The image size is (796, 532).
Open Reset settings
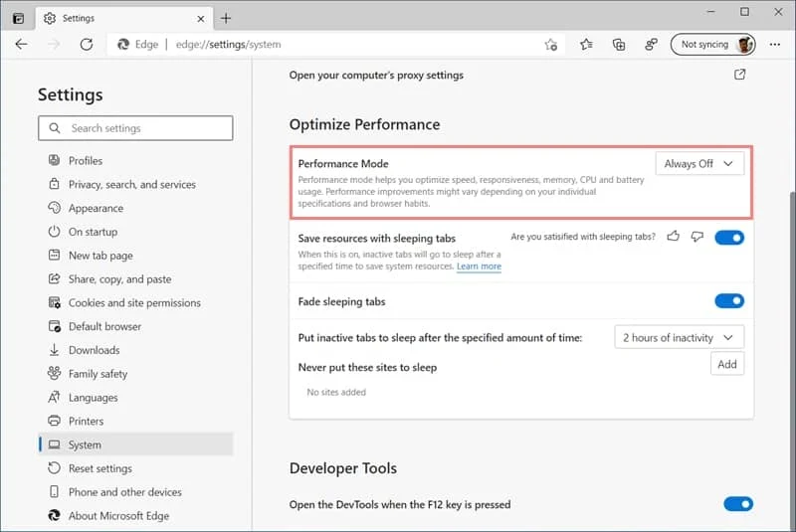(135, 468)
